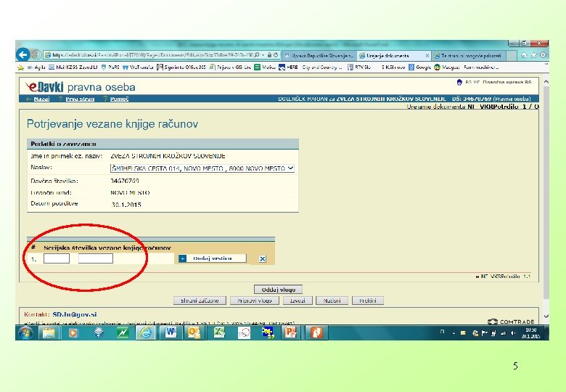The image size is (566, 392).
Task: Show hidden system tray icons
Action: coord(454,333)
